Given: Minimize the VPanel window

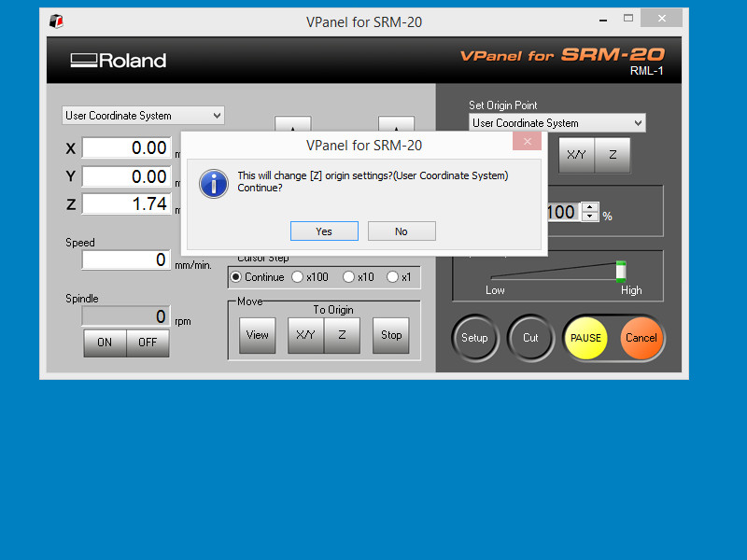Looking at the screenshot, I should (x=603, y=20).
